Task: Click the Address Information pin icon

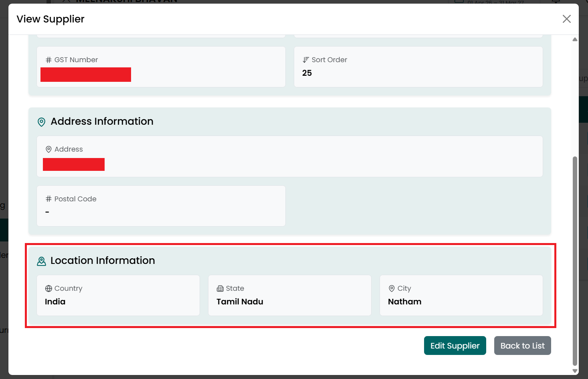Action: tap(41, 122)
